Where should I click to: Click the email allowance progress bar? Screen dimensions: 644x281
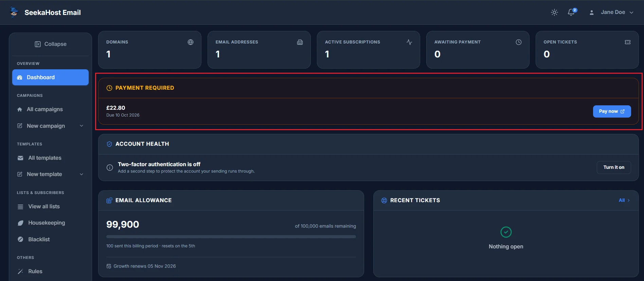click(231, 237)
